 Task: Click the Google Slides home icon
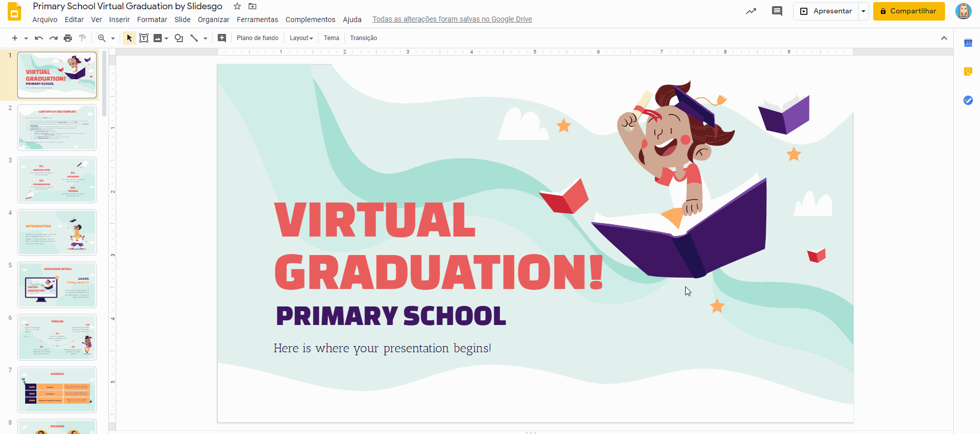pos(14,12)
